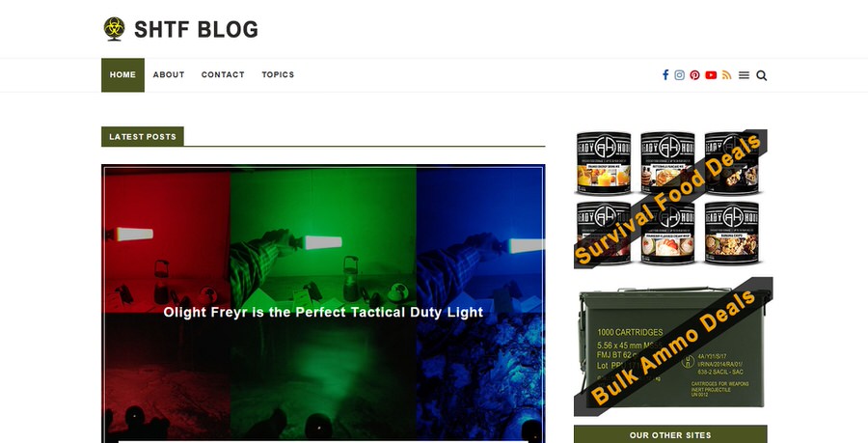Open the Contact menu item

click(223, 74)
